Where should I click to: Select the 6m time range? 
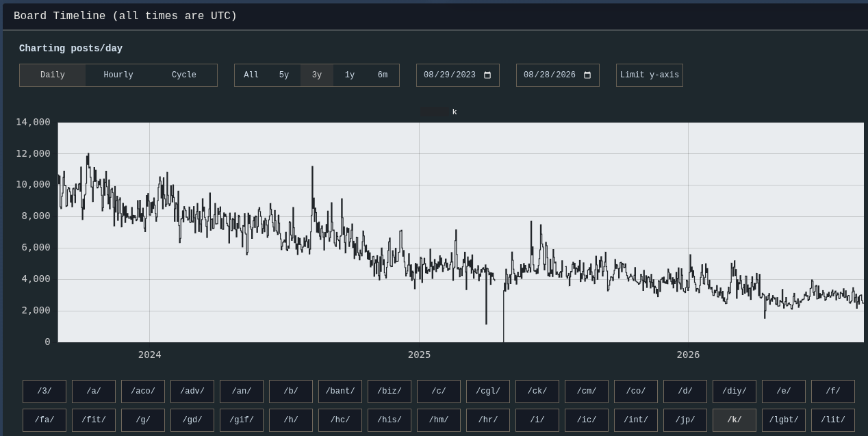pos(383,75)
